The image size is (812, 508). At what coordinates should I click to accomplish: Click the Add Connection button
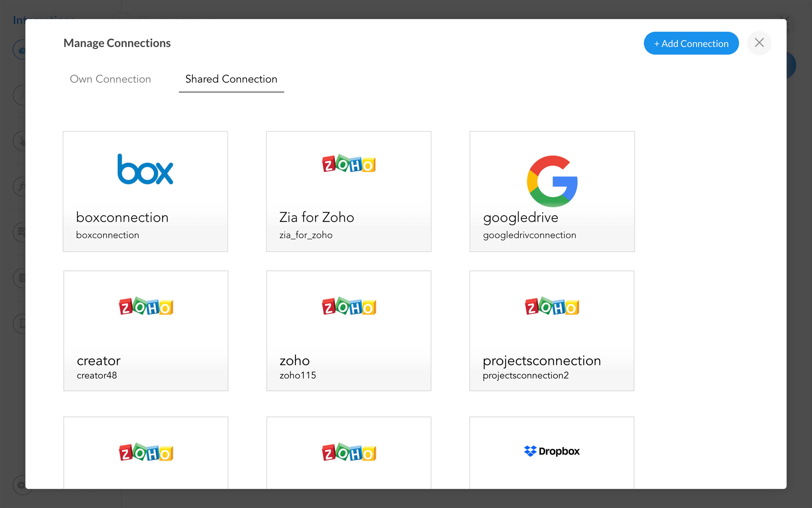(691, 43)
